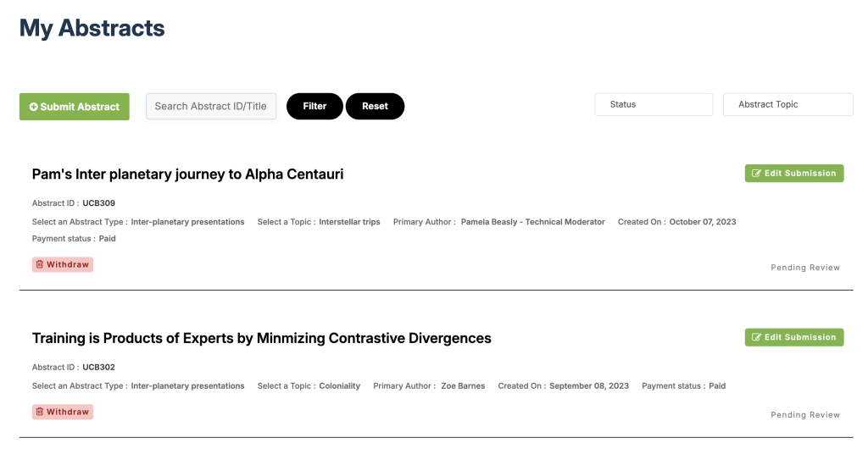Apply the black Filter button
The width and height of the screenshot is (868, 460).
(x=314, y=106)
